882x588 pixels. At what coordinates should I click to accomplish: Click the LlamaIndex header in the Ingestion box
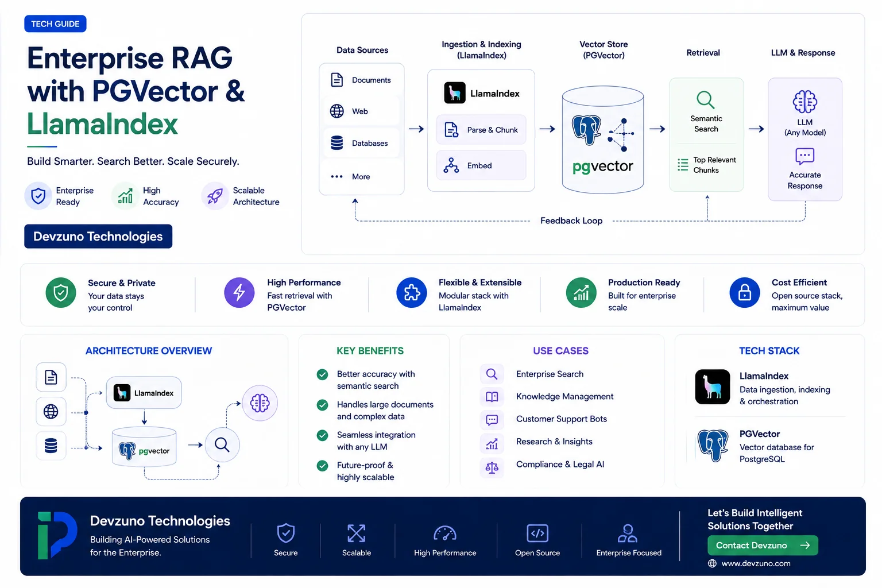click(x=482, y=93)
